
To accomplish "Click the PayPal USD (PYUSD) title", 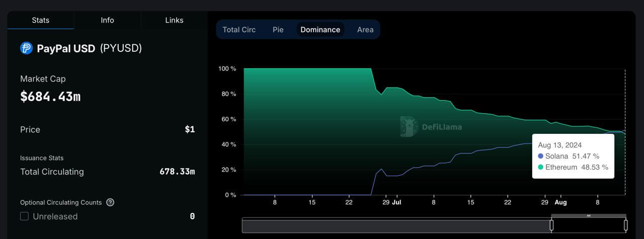I will click(x=90, y=48).
